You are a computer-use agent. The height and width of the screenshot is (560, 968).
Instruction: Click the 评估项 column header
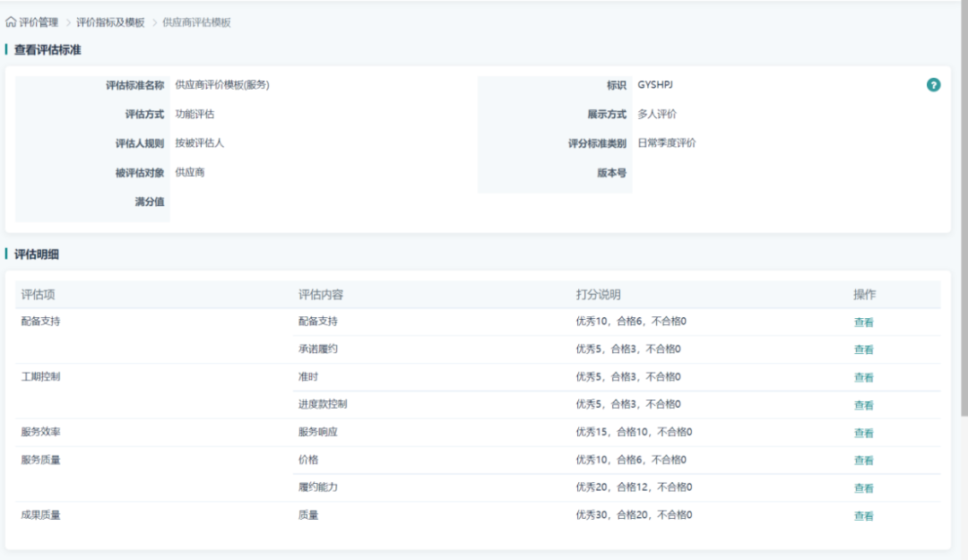tap(39, 295)
